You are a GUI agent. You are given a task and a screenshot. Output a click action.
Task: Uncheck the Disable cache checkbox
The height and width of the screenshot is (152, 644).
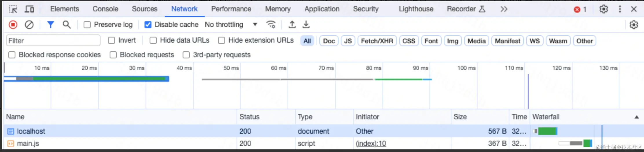[x=148, y=25]
